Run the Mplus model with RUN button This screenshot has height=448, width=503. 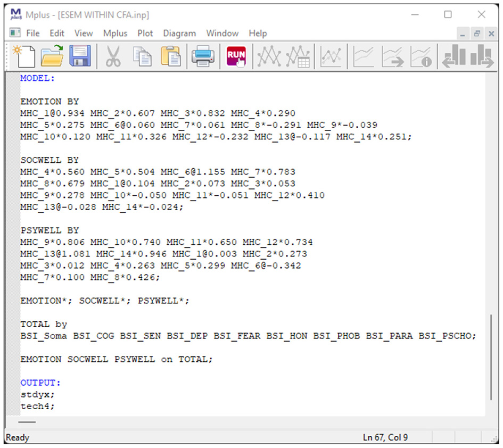(x=236, y=56)
